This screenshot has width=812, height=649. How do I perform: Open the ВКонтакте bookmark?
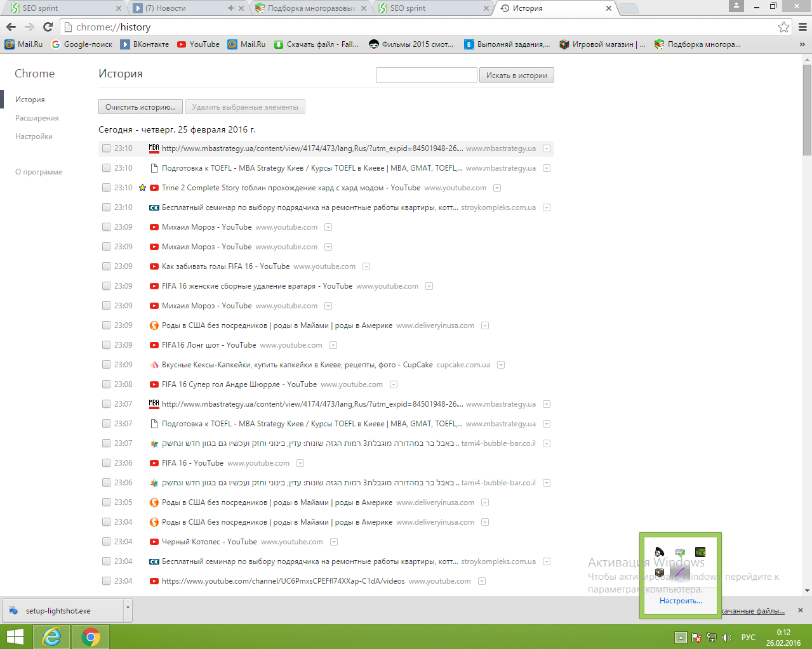coord(145,44)
